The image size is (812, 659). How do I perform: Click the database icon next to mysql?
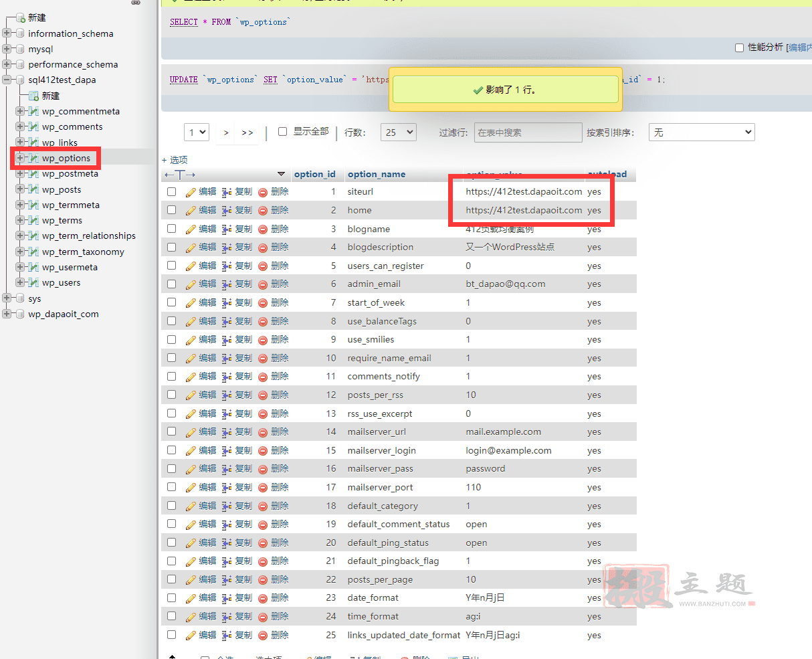[20, 49]
